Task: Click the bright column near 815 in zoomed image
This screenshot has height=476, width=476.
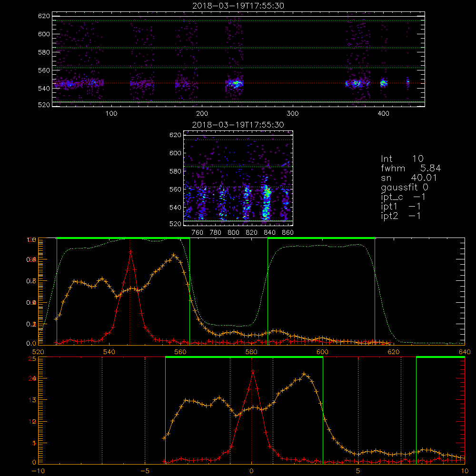Action: 247,202
